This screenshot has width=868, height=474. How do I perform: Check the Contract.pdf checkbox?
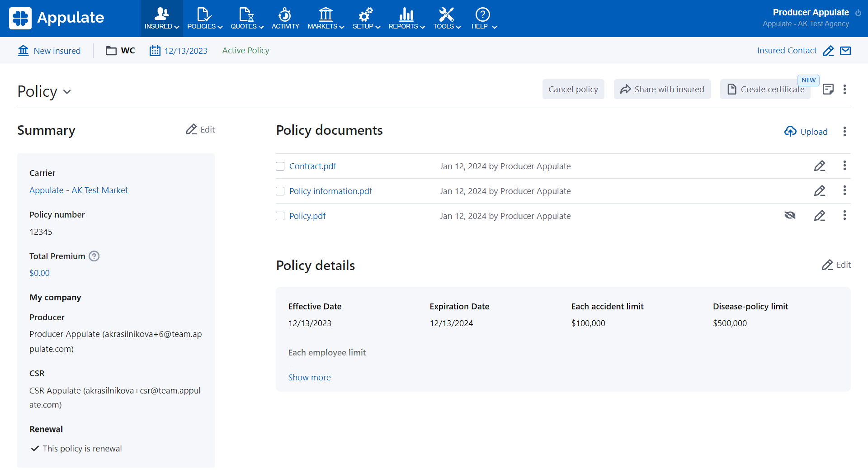click(x=280, y=166)
